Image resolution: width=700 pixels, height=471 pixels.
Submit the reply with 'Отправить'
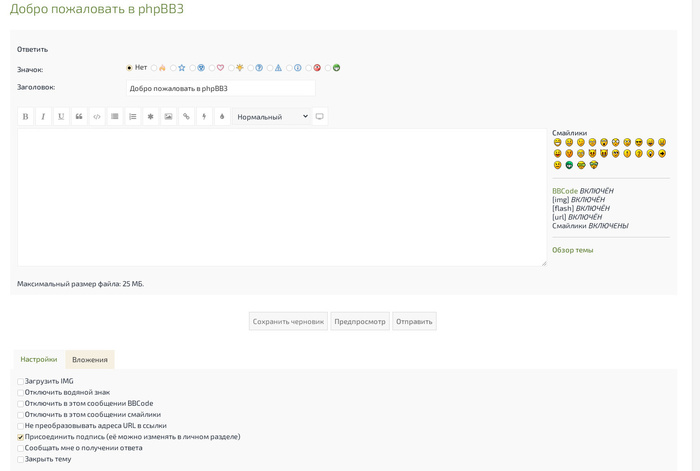pos(414,321)
